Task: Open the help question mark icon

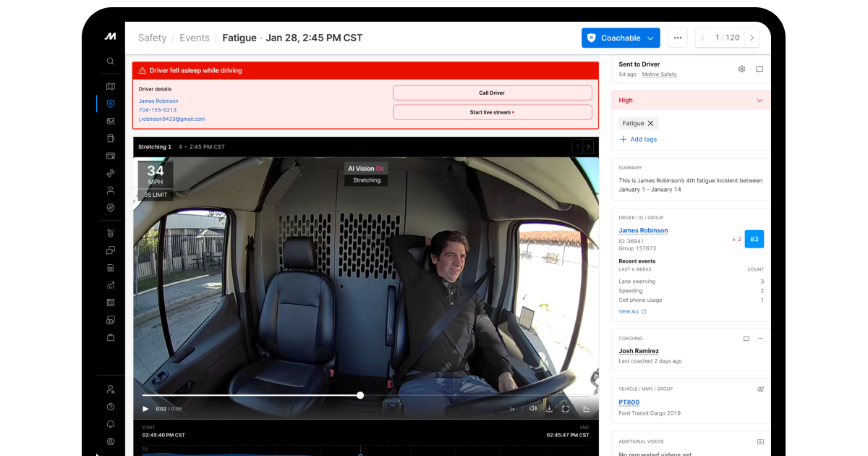Action: [x=111, y=407]
